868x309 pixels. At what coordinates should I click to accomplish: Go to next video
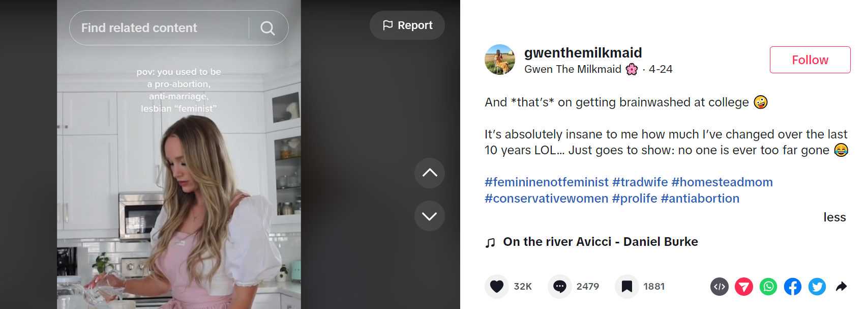click(x=429, y=216)
